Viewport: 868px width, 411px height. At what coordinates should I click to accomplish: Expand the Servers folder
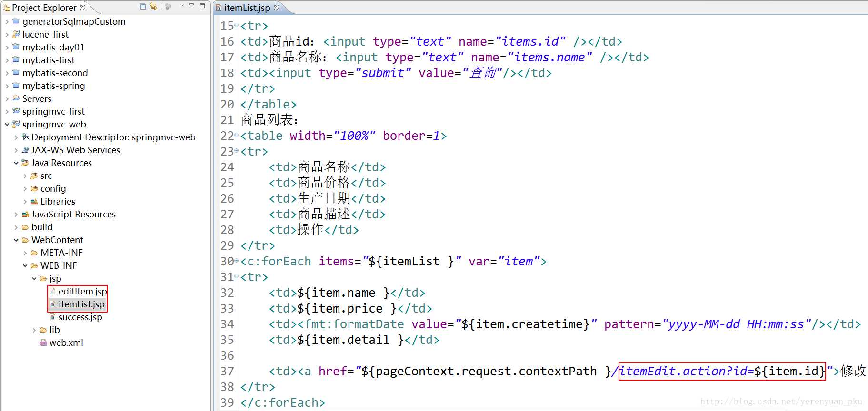pos(7,99)
